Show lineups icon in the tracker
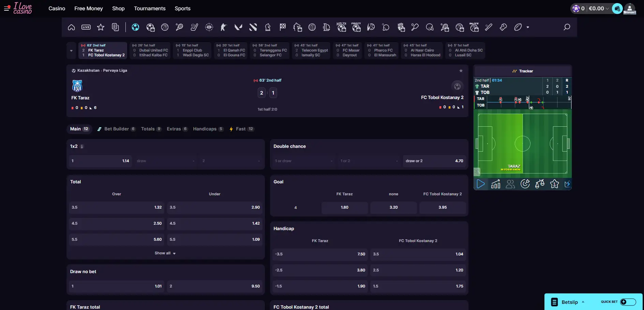This screenshot has height=310, width=644. (x=510, y=184)
